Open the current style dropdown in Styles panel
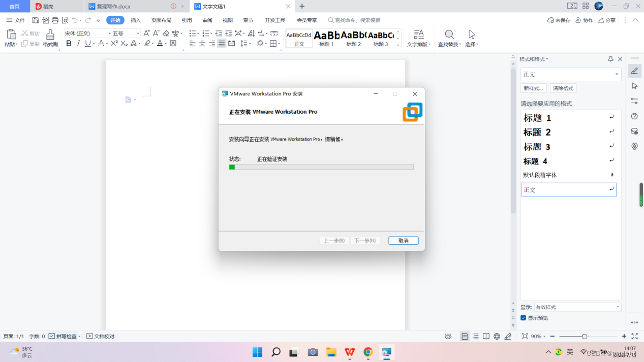 tap(617, 74)
